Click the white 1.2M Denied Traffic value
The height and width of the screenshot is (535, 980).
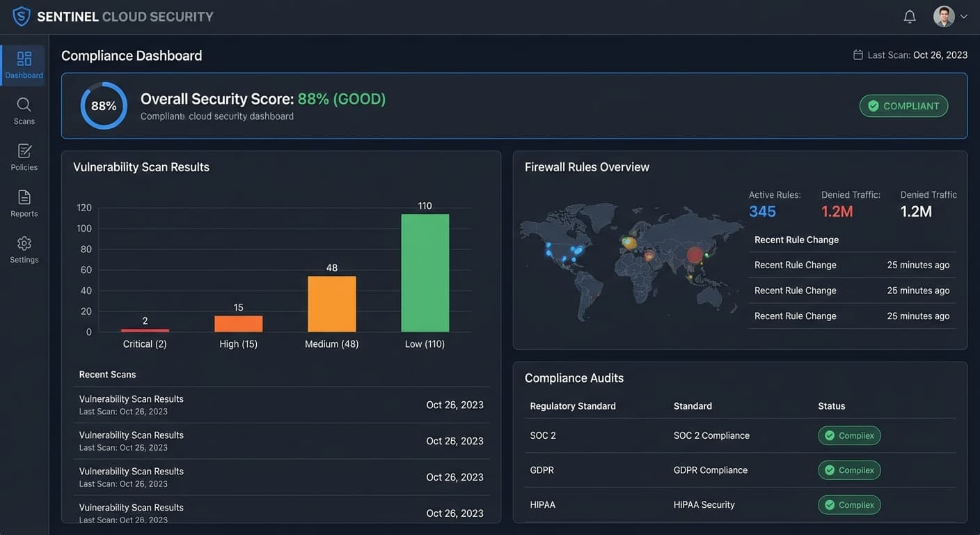(916, 212)
